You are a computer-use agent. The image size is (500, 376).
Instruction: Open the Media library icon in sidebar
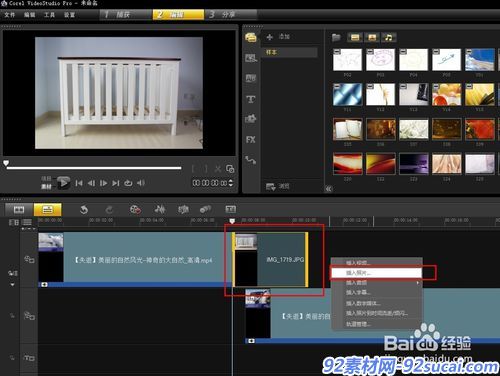pyautogui.click(x=251, y=37)
